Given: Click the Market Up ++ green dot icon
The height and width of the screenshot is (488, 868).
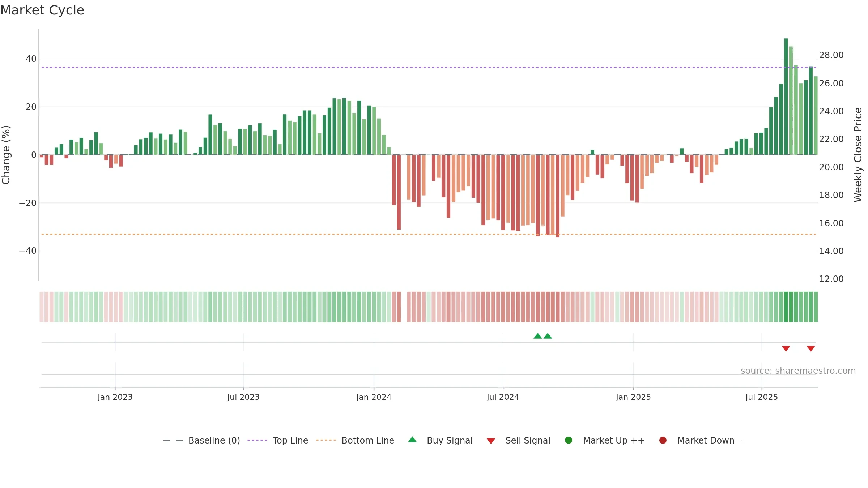Looking at the screenshot, I should (x=569, y=440).
